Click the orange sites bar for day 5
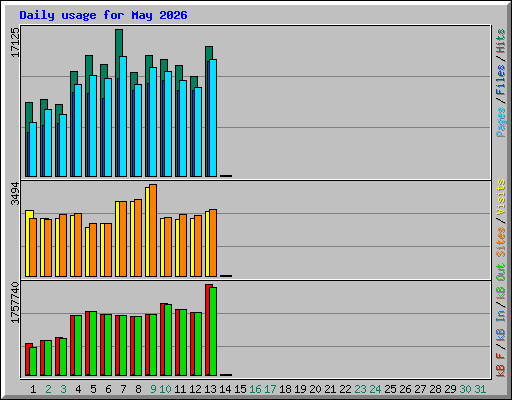Screen dimensions: 512x400 tap(93, 250)
